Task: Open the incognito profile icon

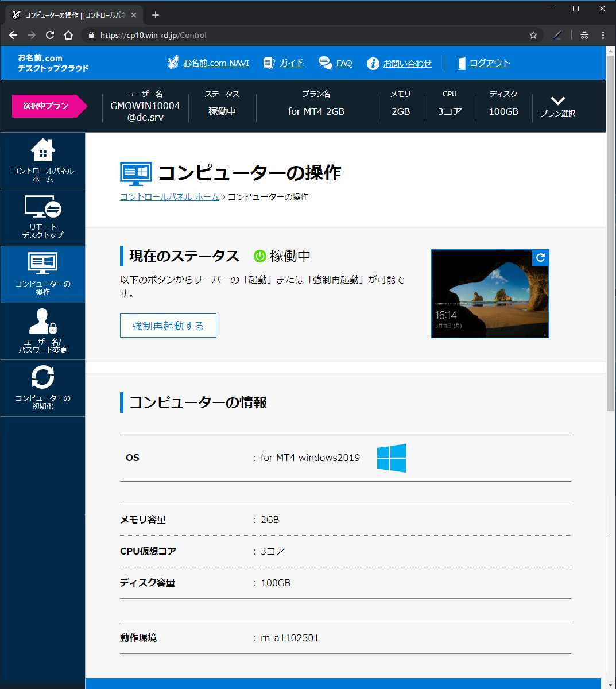Action: pos(584,35)
